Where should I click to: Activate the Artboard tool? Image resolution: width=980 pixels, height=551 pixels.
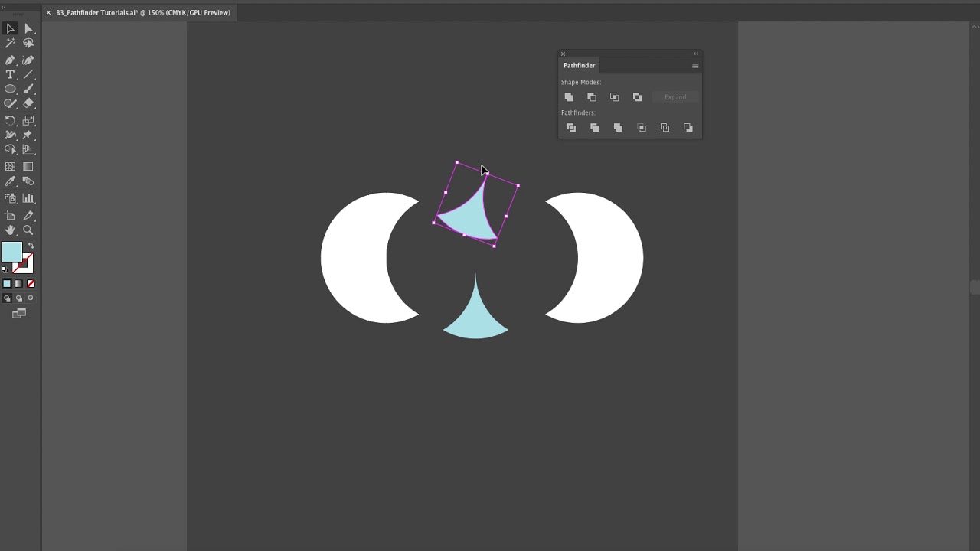pos(10,215)
